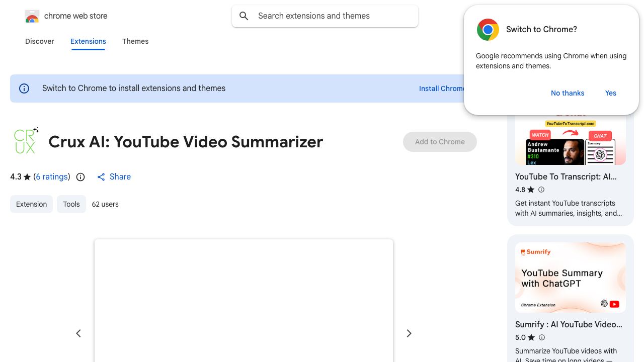Click the 62 users text
Screen dimensions: 644x362
point(105,204)
